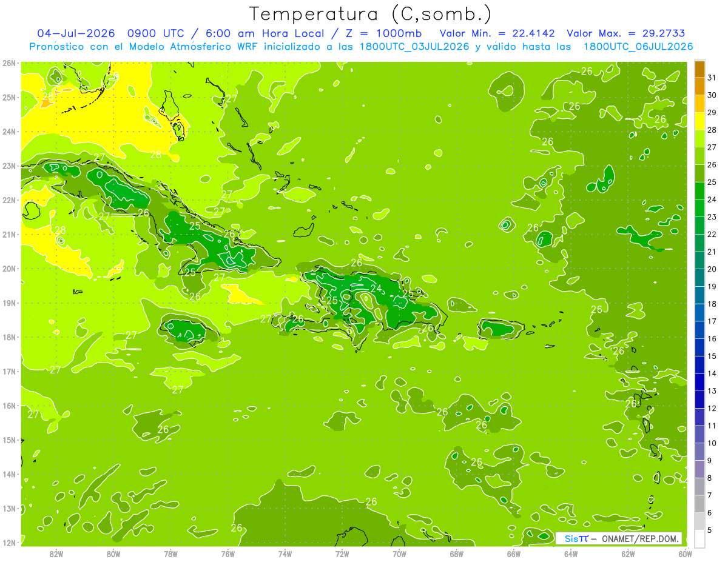
Task: Click the "60W" longitude axis label
Action: pyautogui.click(x=686, y=554)
